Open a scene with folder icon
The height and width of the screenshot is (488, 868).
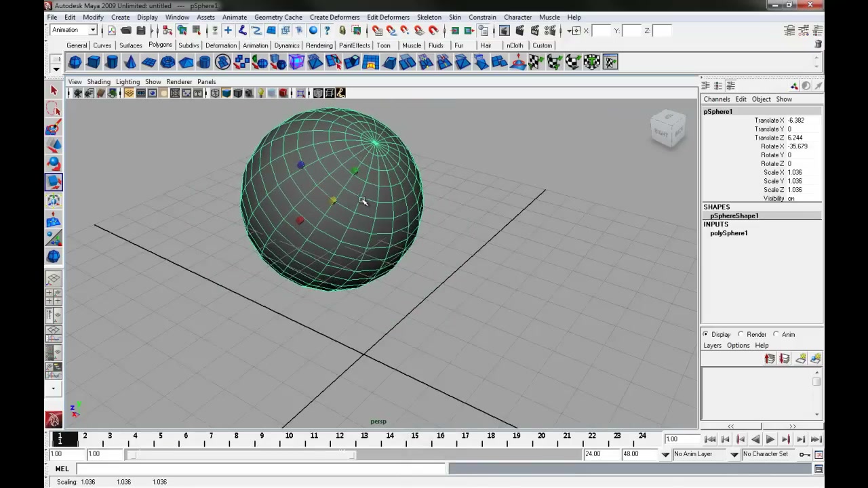tap(126, 30)
